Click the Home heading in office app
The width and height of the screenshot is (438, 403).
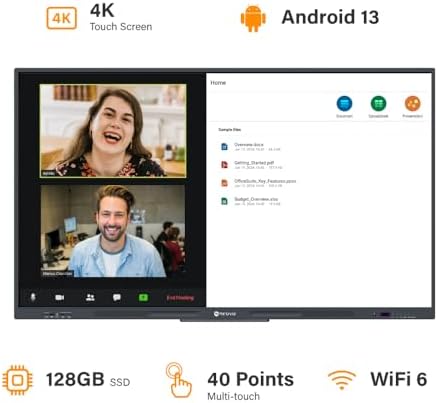(218, 82)
